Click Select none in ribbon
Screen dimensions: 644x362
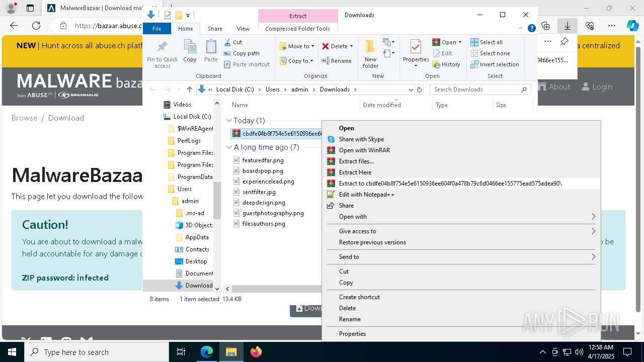[490, 53]
